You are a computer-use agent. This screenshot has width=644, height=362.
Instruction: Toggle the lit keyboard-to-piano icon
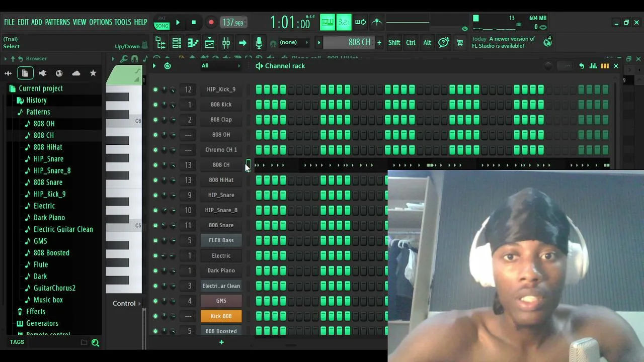[x=328, y=22]
